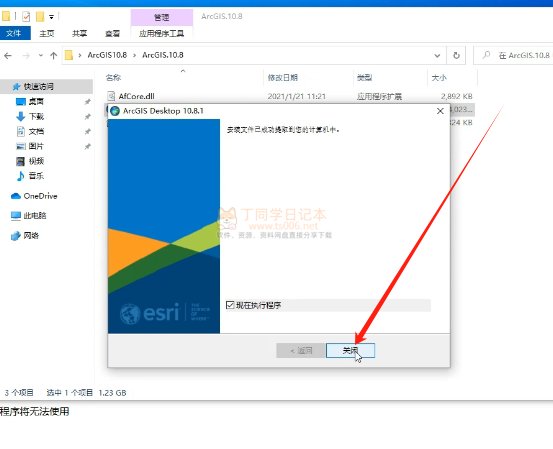553x449 pixels.
Task: Click the refresh button beside address bar
Action: [456, 55]
